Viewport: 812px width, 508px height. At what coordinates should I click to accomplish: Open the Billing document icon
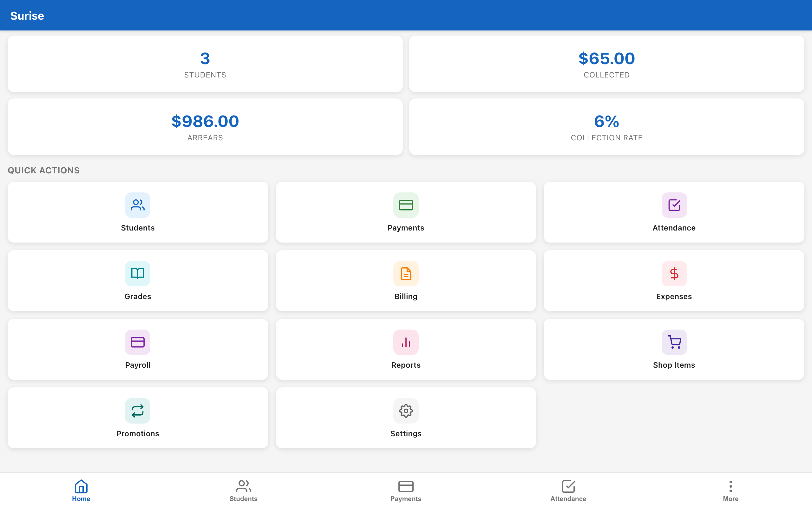pos(406,273)
